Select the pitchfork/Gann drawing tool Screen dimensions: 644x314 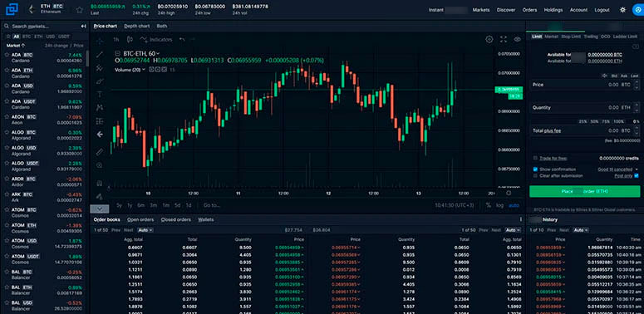100,68
